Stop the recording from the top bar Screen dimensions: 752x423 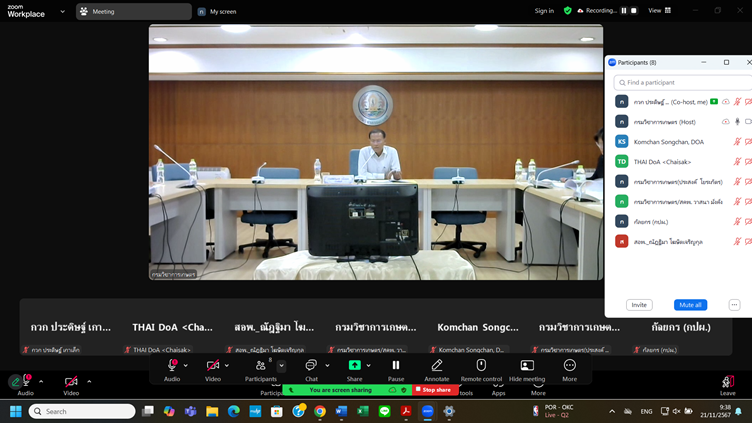tap(634, 11)
